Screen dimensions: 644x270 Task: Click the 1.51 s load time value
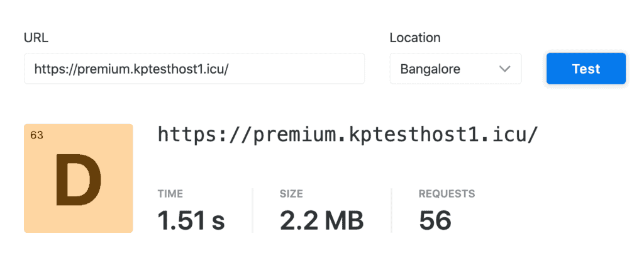(x=191, y=221)
